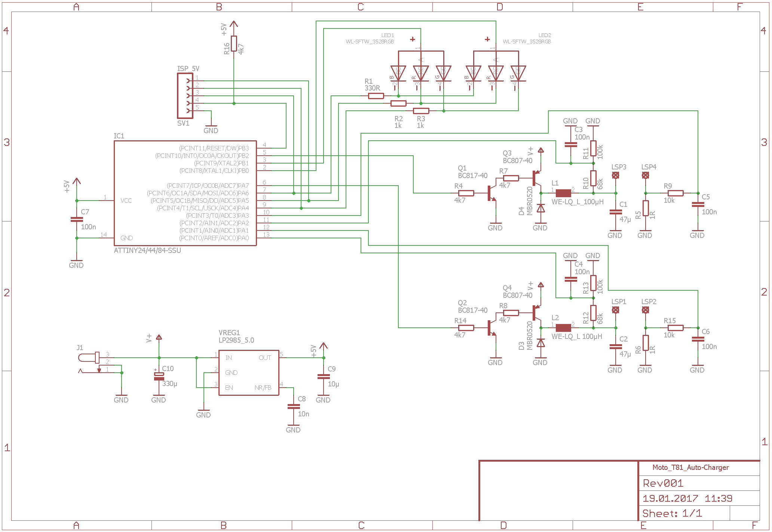The image size is (772, 532).
Task: Click the ISP_5V SV1 header connector
Action: 185,96
